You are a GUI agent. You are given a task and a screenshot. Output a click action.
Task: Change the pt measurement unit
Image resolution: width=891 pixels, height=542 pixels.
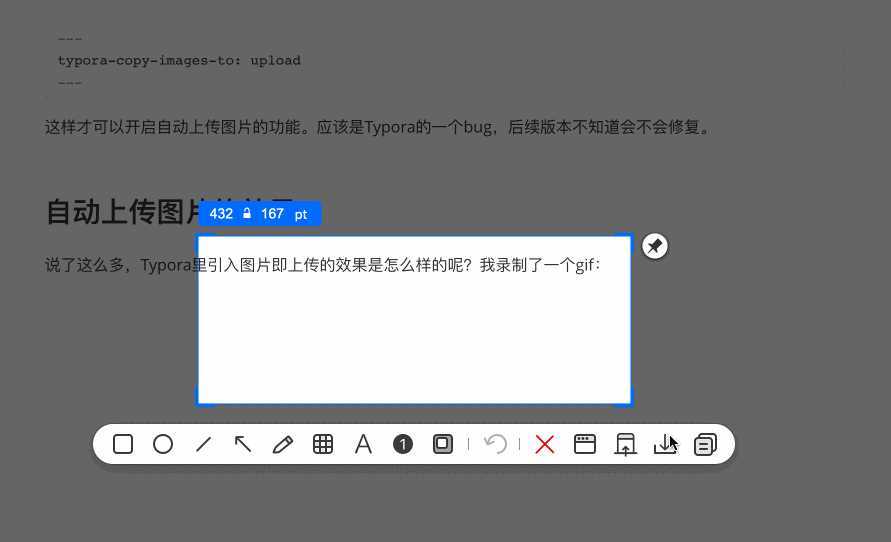[301, 214]
